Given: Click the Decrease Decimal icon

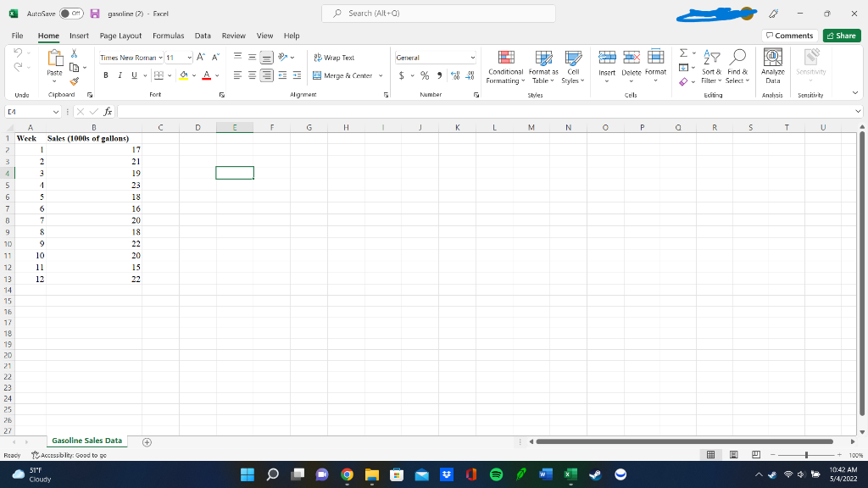Looking at the screenshot, I should (470, 75).
